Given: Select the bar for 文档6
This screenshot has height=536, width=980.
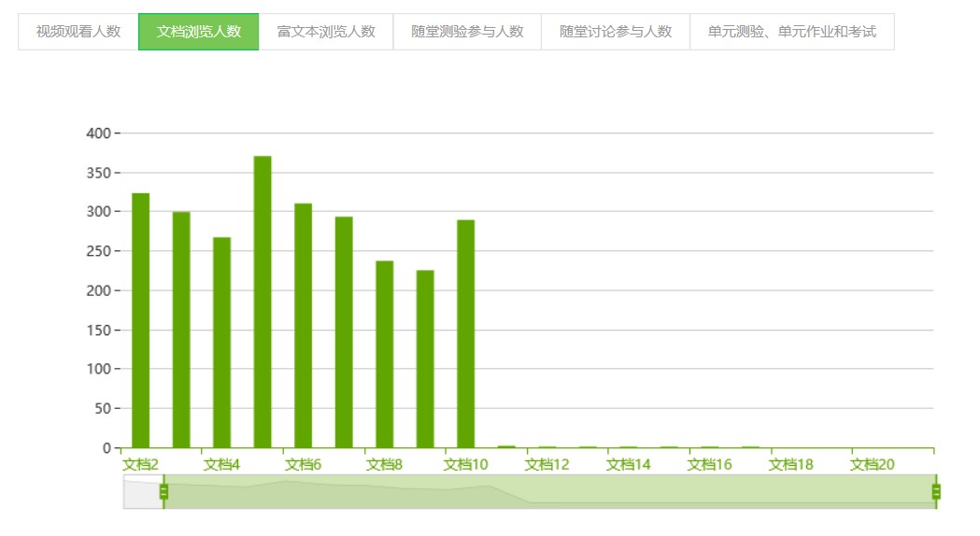Looking at the screenshot, I should 304,325.
